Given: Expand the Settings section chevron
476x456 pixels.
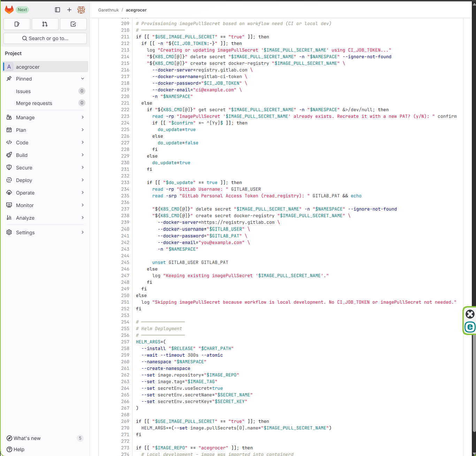Looking at the screenshot, I should click(x=83, y=233).
